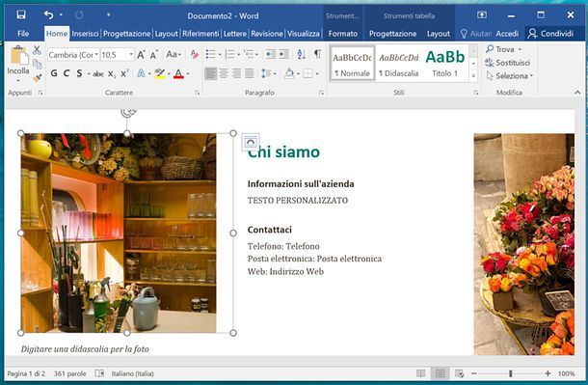Increase paragraph indent
Image resolution: width=588 pixels, height=385 pixels.
click(x=283, y=54)
